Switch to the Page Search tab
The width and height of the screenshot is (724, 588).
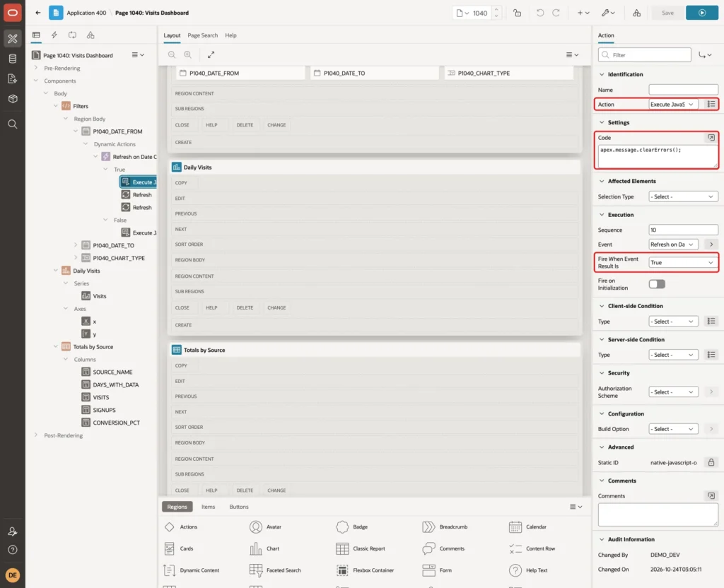click(x=202, y=35)
